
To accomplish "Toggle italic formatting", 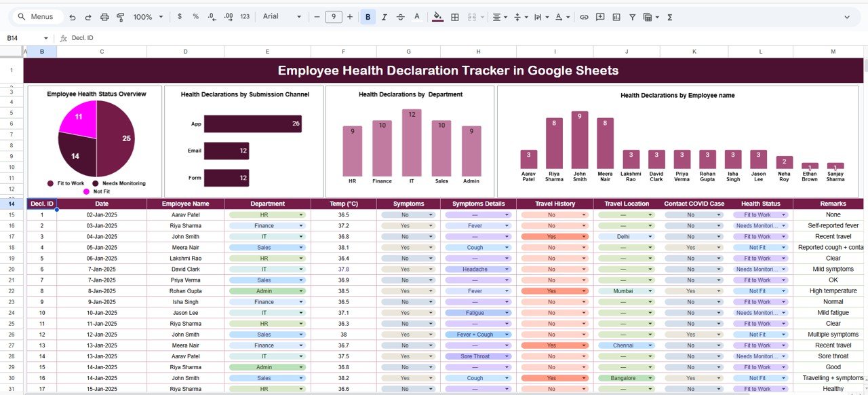I will click(x=383, y=17).
